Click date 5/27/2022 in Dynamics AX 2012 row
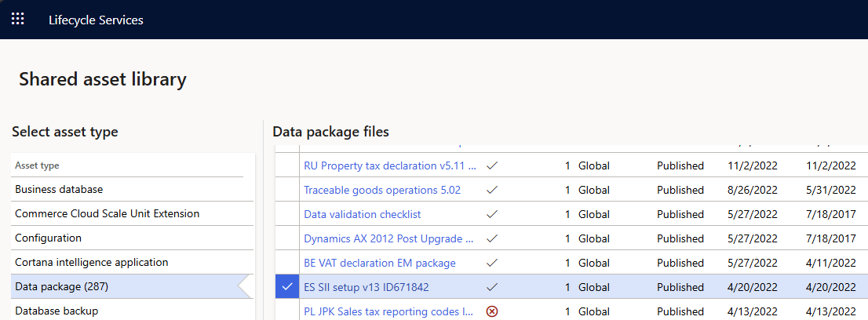868x320 pixels. [753, 238]
